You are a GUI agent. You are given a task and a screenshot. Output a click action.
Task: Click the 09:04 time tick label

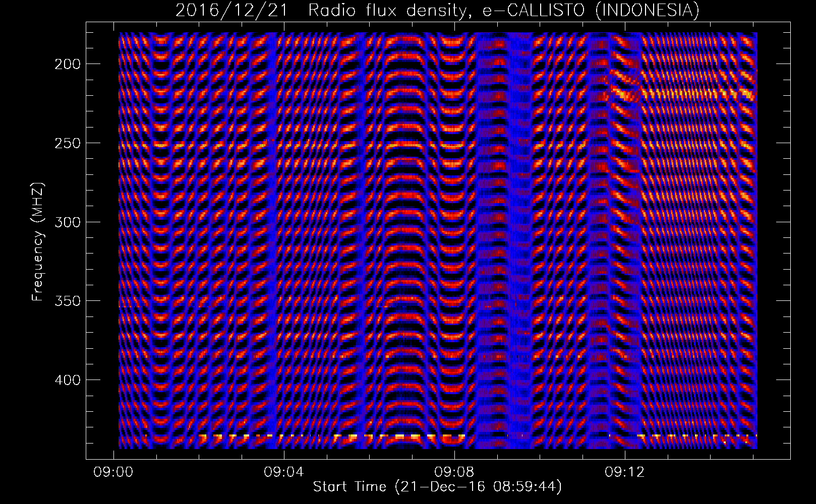(x=284, y=472)
